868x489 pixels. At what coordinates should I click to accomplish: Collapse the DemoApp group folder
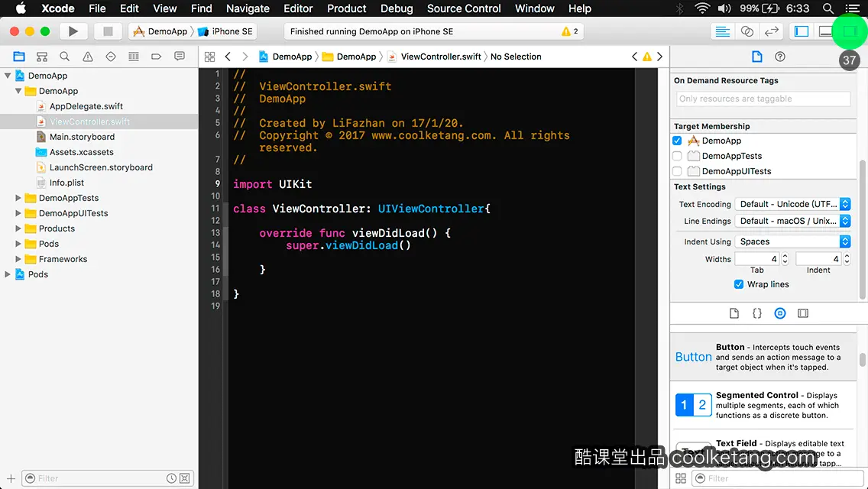[x=18, y=91]
